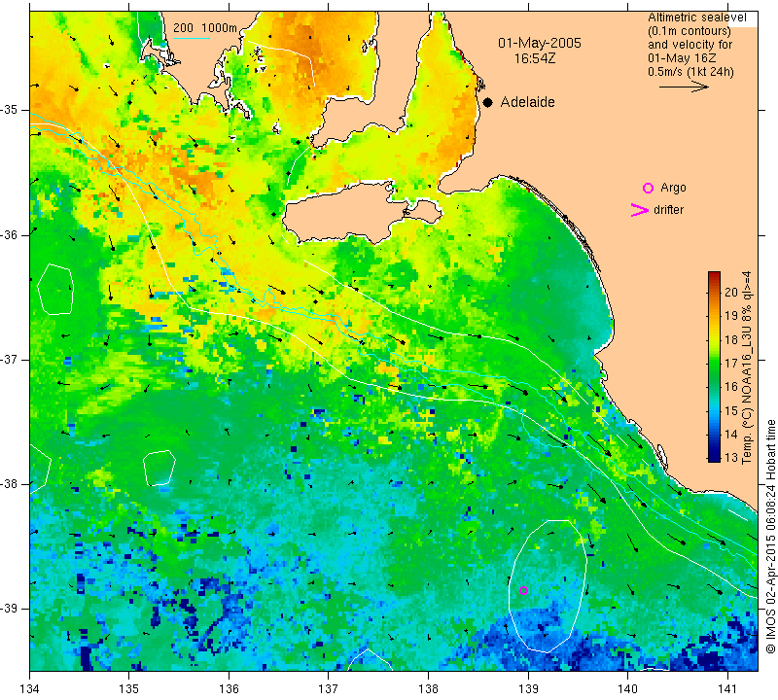
Task: Click the colorbar tick label 20
Action: click(x=731, y=293)
